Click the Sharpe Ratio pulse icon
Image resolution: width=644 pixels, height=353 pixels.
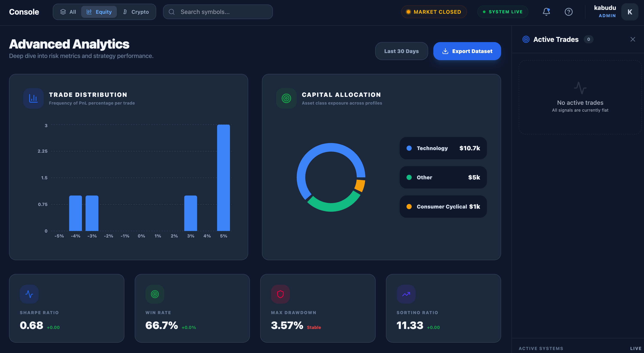[29, 294]
